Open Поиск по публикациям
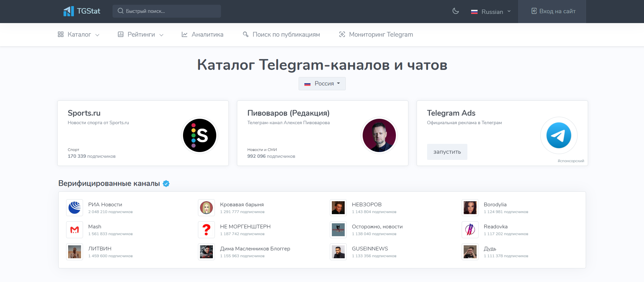The width and height of the screenshot is (644, 282). click(281, 35)
